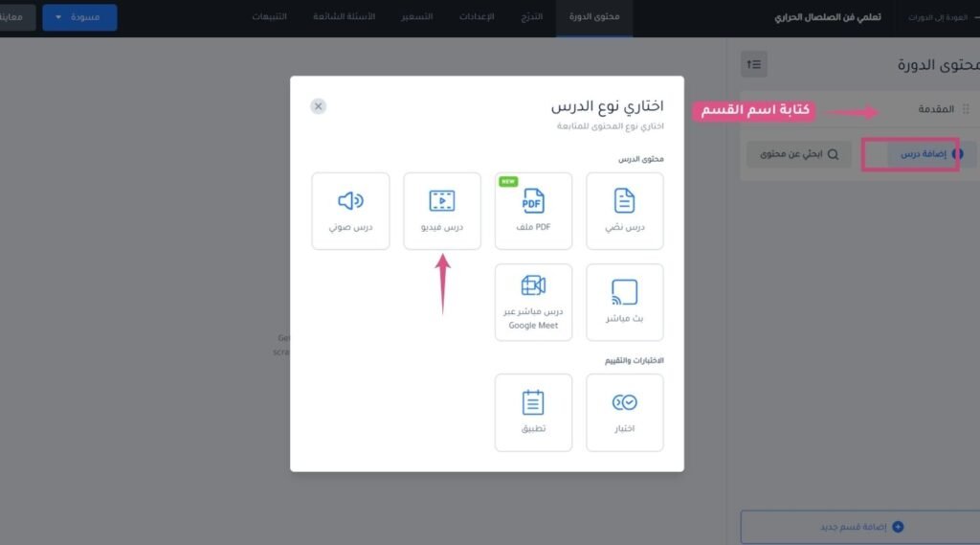Open the settings (الإعدادات) tab

[x=477, y=17]
